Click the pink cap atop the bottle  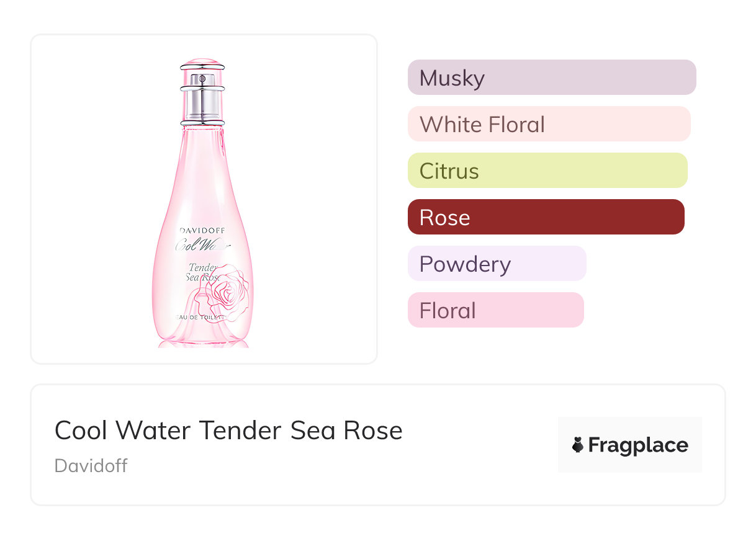tap(202, 63)
